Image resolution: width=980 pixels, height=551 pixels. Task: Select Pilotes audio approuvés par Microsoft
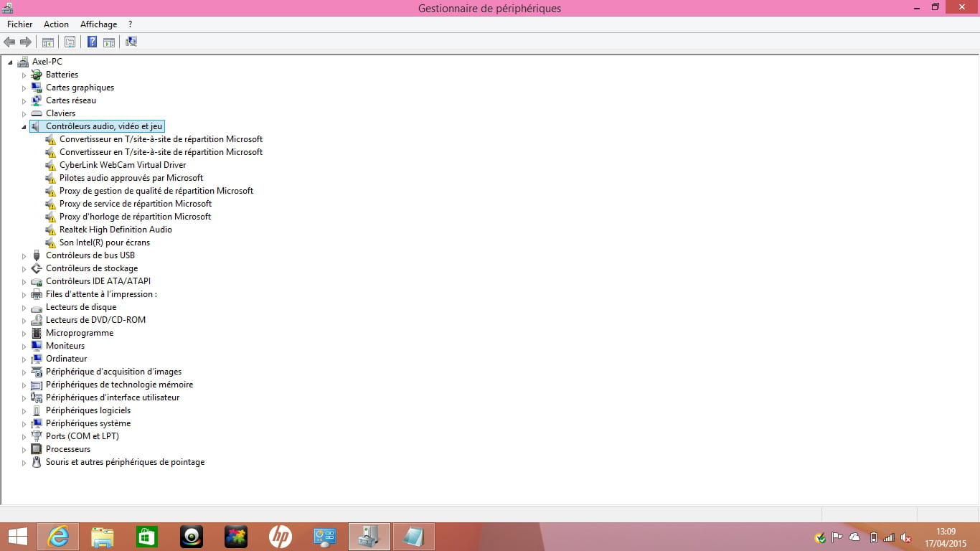tap(131, 178)
